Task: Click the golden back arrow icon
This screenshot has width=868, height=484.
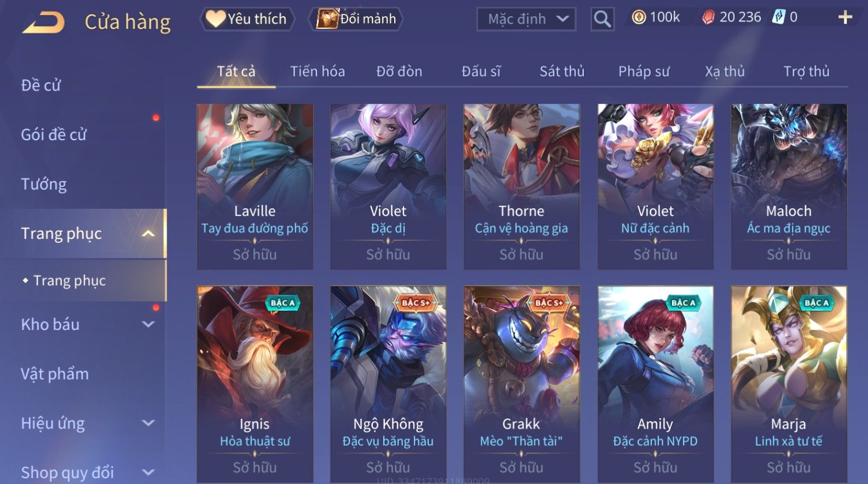Action: pyautogui.click(x=43, y=23)
